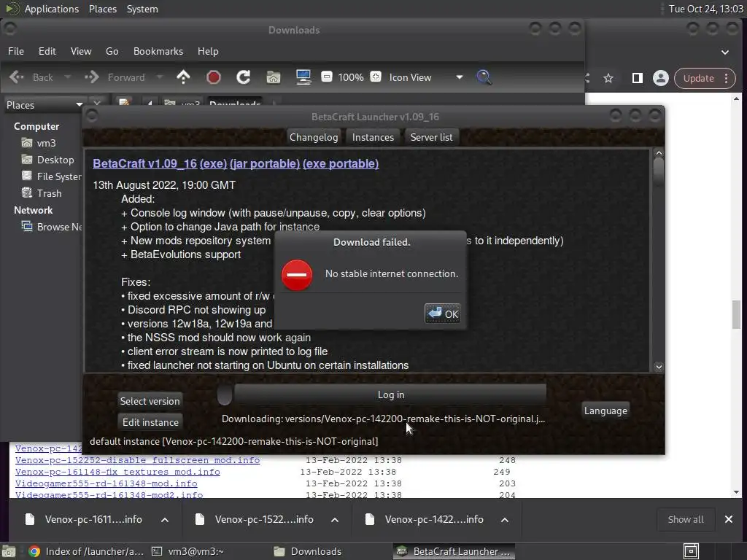Go Back in the file manager
This screenshot has height=560, width=747.
[31, 77]
